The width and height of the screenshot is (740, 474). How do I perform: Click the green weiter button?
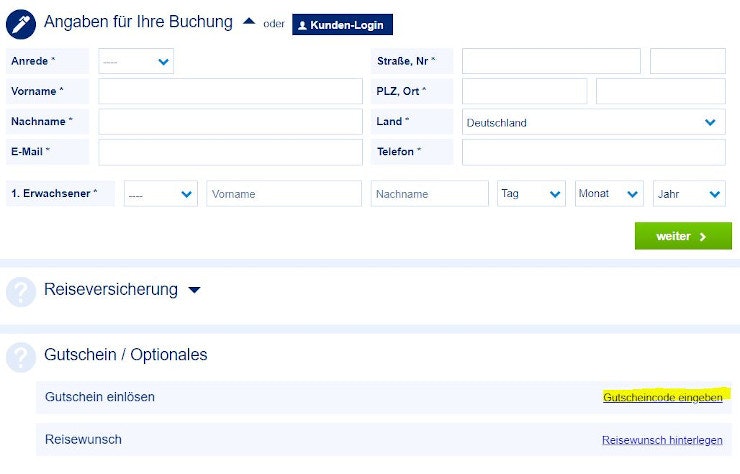[x=683, y=236]
